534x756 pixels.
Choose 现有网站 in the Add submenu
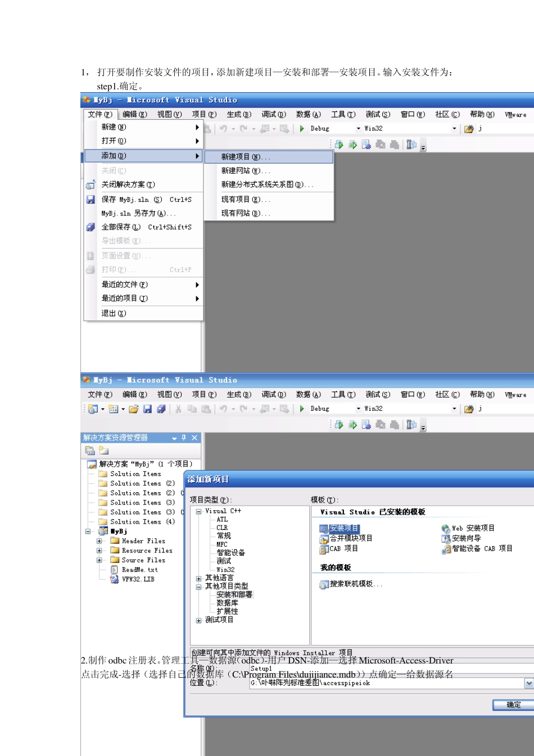pyautogui.click(x=269, y=213)
